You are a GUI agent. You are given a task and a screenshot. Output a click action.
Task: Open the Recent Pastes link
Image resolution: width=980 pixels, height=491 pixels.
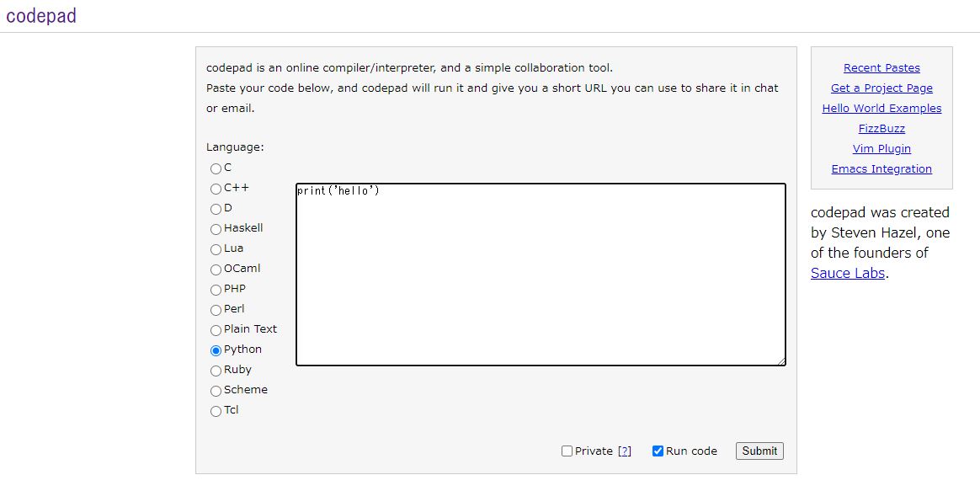pos(881,68)
